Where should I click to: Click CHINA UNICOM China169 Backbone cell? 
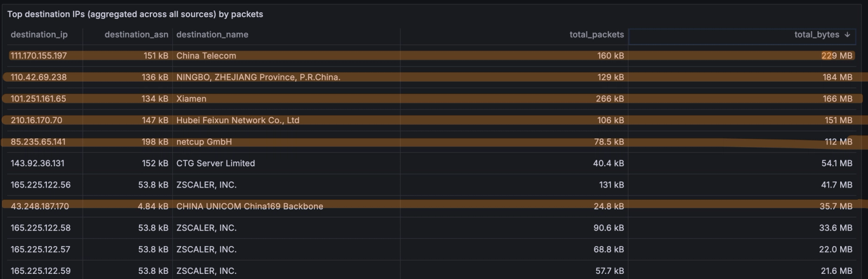(249, 206)
